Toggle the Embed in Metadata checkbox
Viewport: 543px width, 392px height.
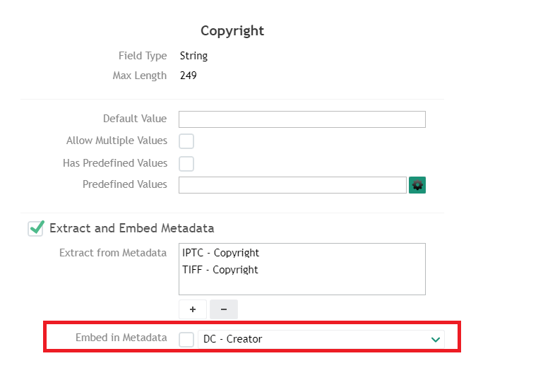click(186, 340)
